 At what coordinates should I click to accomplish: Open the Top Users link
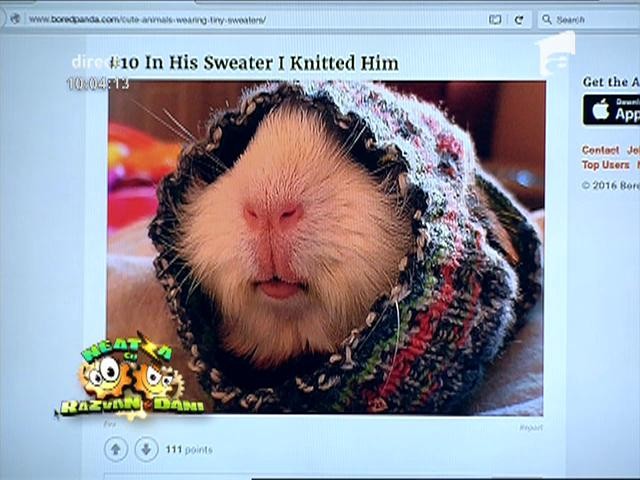click(x=605, y=165)
